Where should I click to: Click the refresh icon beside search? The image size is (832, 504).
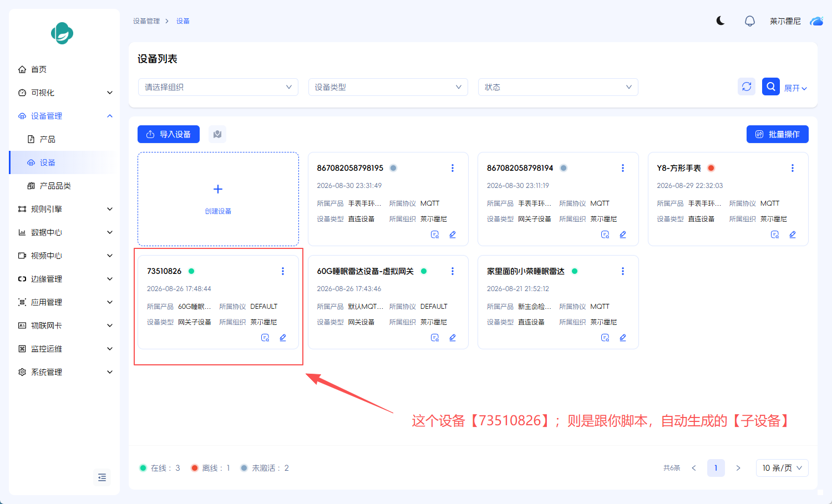pos(747,86)
